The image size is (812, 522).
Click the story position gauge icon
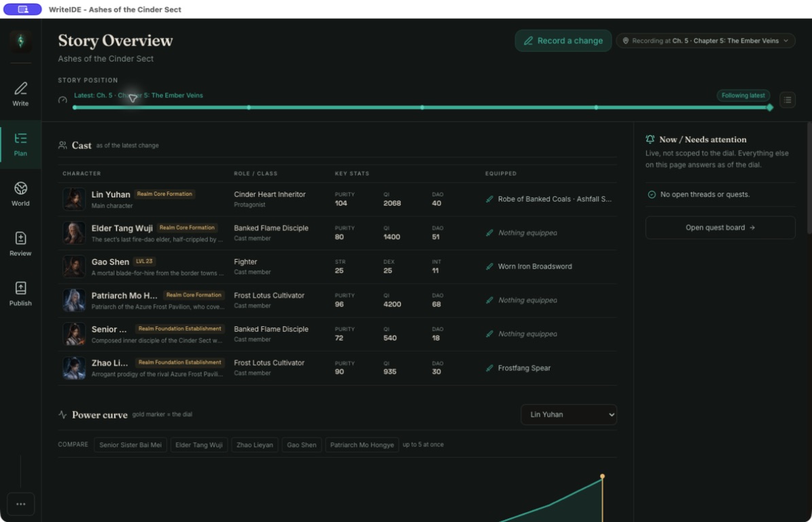click(x=63, y=100)
